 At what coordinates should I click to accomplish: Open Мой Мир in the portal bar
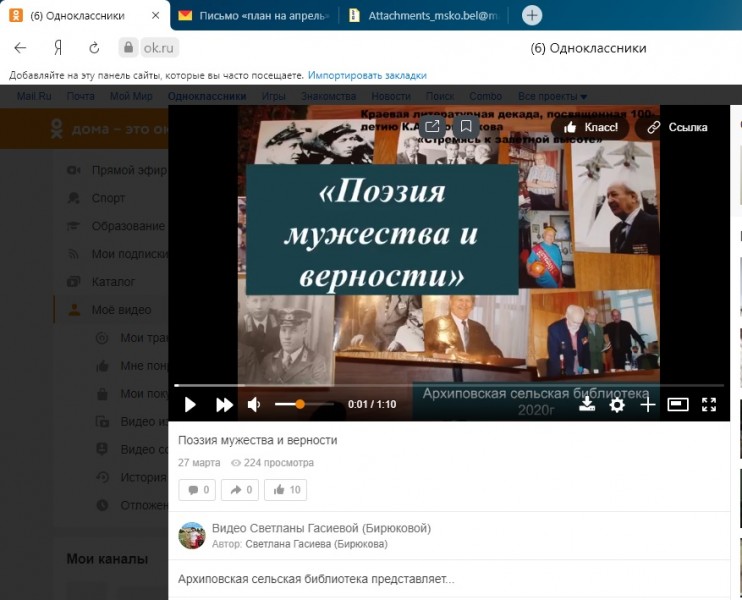(131, 96)
